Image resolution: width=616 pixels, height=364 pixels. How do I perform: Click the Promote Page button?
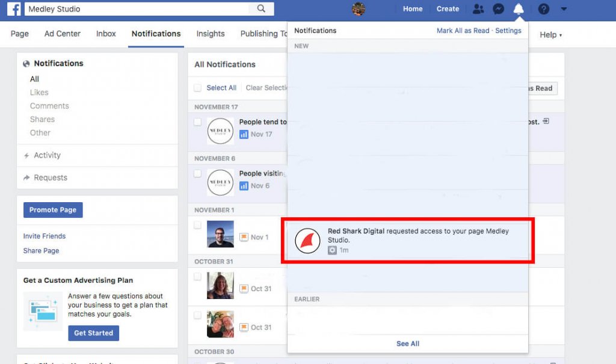tap(52, 210)
